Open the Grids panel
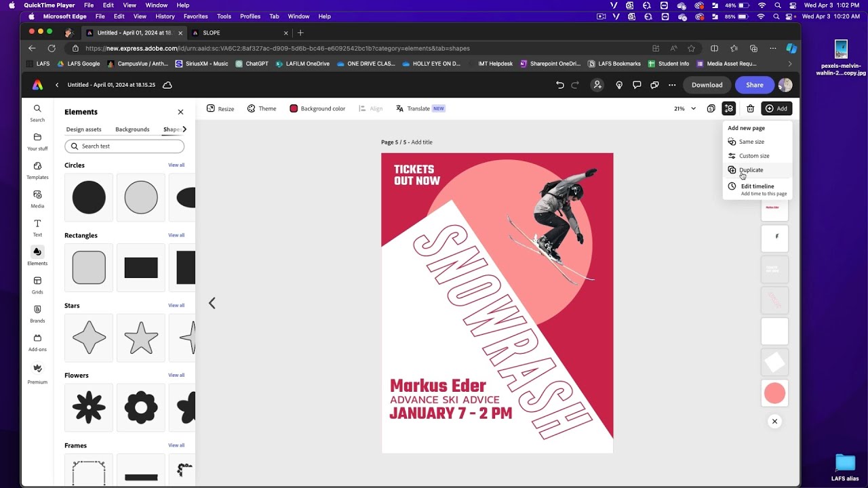868x488 pixels. 37,285
